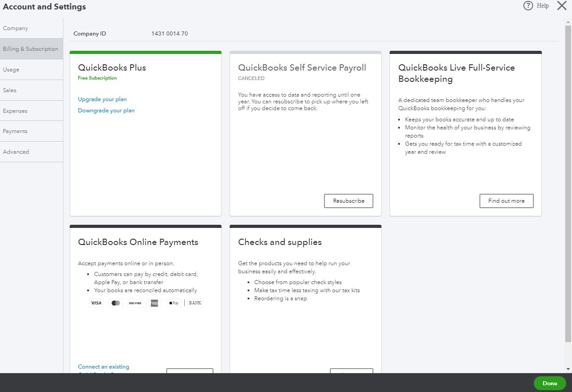The image size is (572, 392).
Task: Click Checks and supplies heading
Action: [x=280, y=242]
